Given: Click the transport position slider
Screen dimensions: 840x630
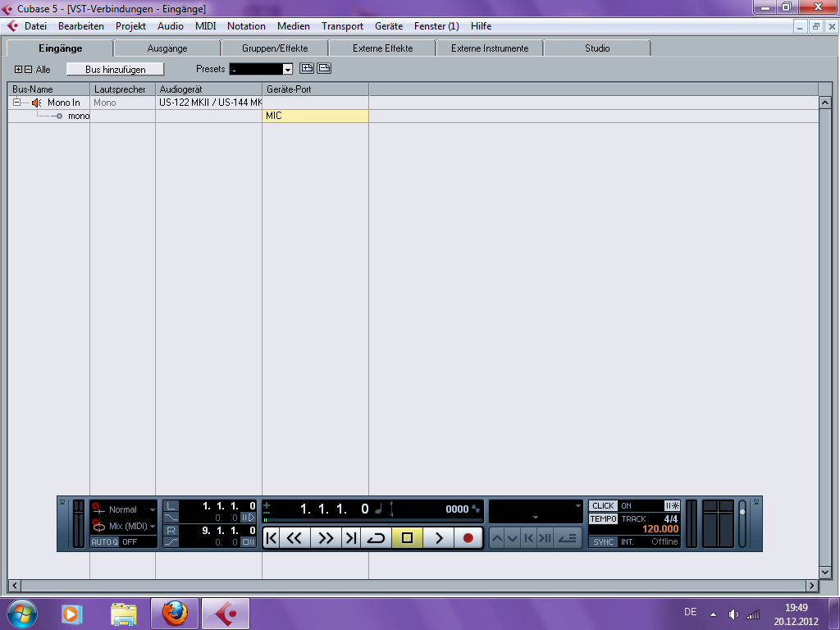Looking at the screenshot, I should pyautogui.click(x=373, y=519).
